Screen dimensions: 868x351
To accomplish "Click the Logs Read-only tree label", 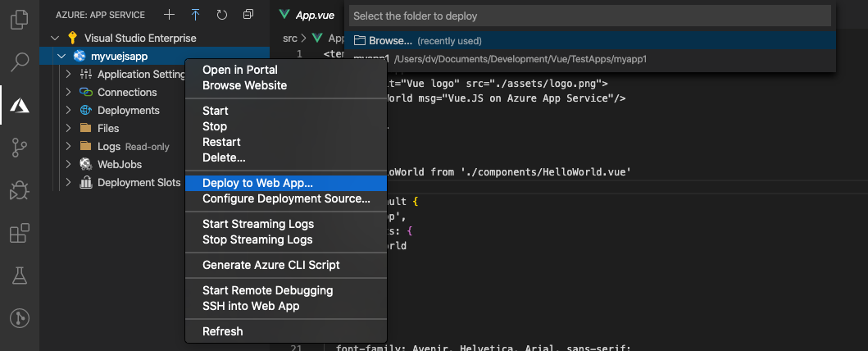I will click(134, 147).
